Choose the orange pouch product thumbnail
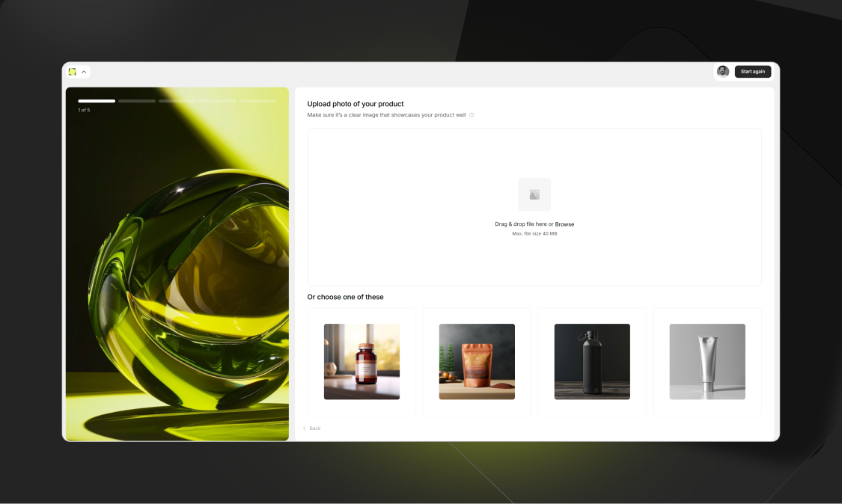 pyautogui.click(x=477, y=361)
